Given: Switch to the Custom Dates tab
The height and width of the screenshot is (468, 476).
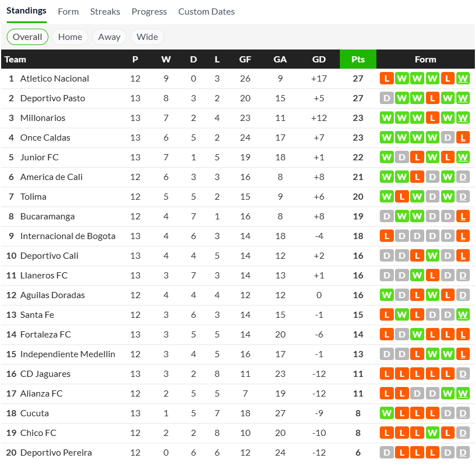Looking at the screenshot, I should pyautogui.click(x=206, y=12).
